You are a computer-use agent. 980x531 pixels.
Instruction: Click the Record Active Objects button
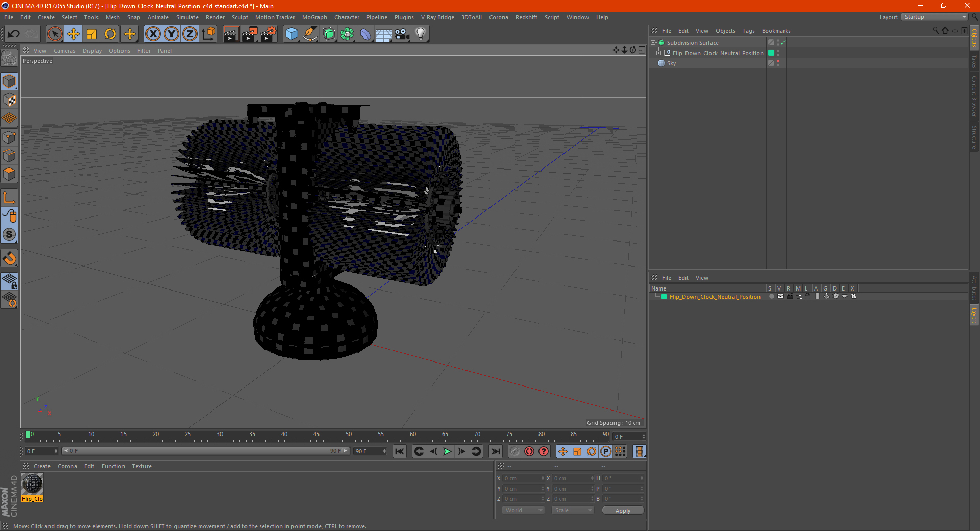[514, 451]
